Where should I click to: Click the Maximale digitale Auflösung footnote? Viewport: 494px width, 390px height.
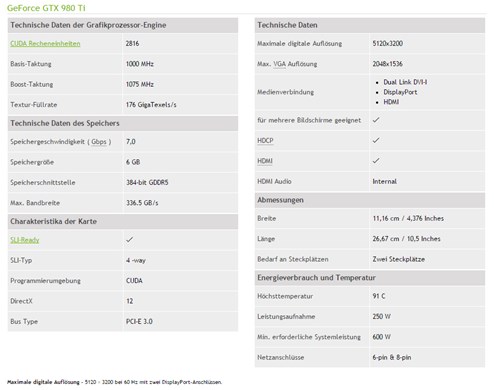pos(114,382)
